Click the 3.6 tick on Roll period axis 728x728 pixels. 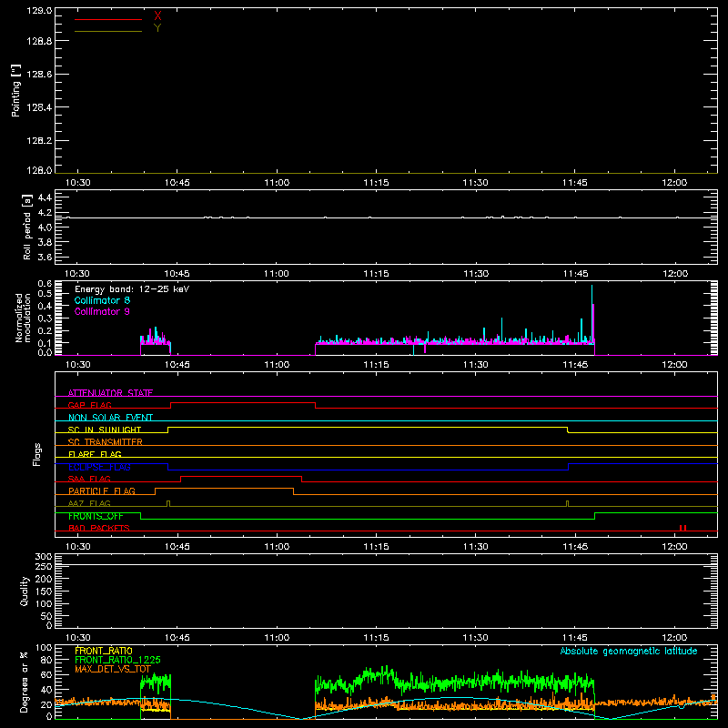[x=45, y=257]
